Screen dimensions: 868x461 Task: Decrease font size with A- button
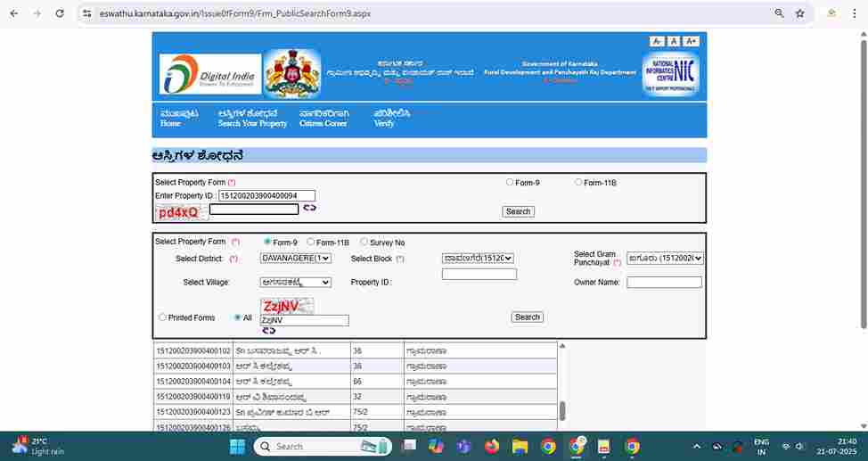point(657,42)
